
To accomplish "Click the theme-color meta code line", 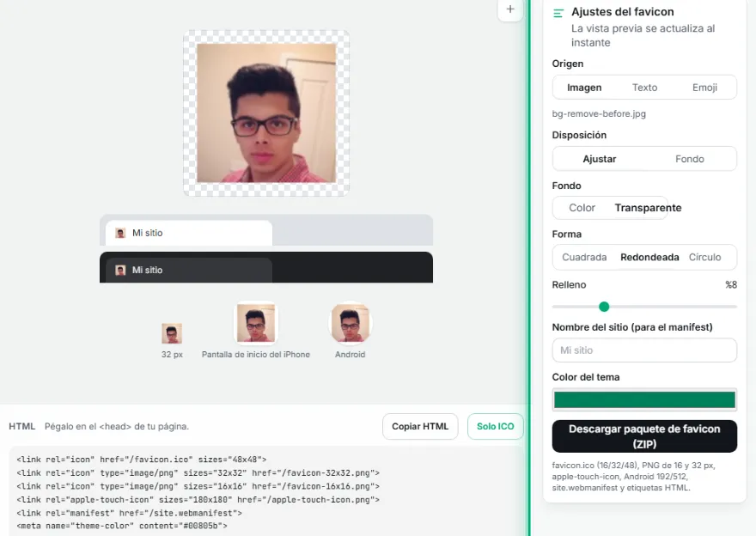I will pos(121,526).
